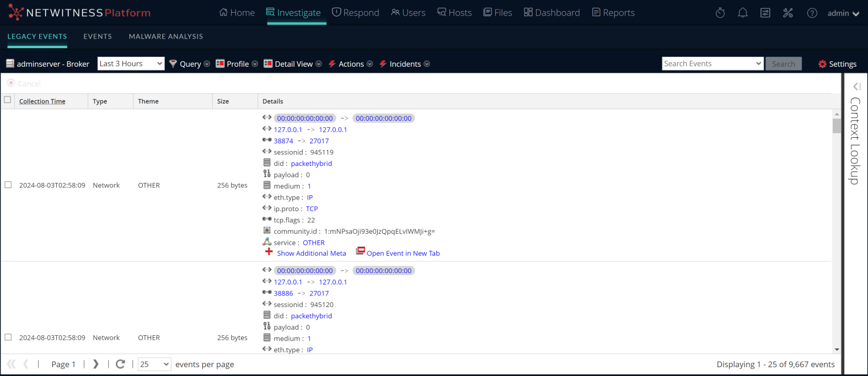Click the Show Additional Meta link
This screenshot has width=868, height=376.
coord(312,253)
